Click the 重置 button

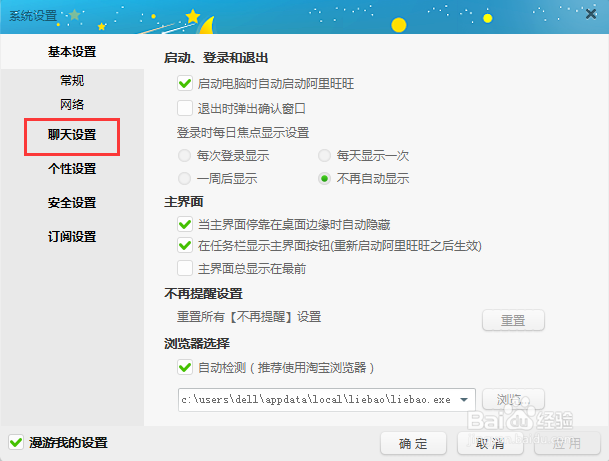point(513,320)
